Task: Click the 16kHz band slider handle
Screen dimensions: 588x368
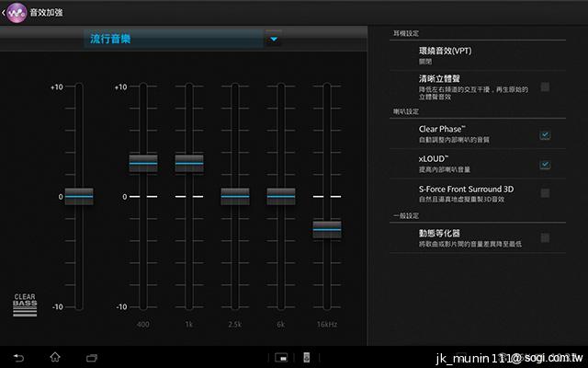Action: 327,229
